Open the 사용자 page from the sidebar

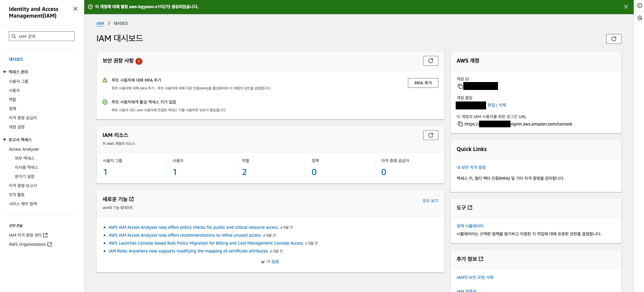(x=14, y=91)
